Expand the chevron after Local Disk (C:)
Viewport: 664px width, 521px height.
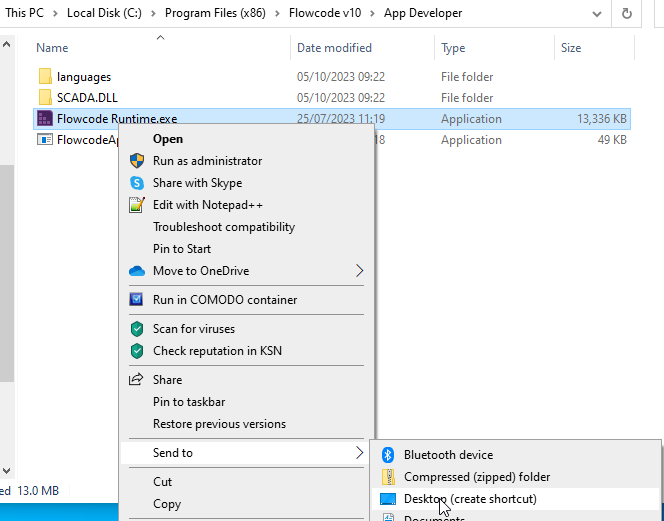click(x=154, y=14)
